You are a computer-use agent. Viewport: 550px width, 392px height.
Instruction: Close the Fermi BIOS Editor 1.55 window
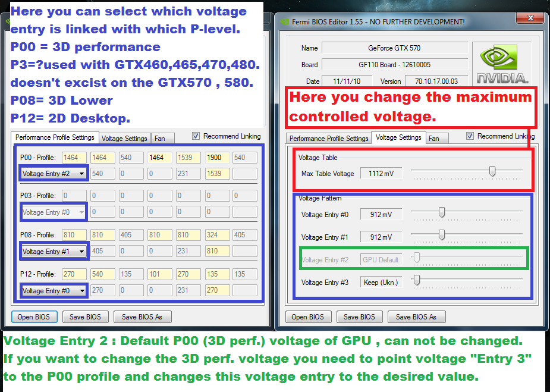coord(531,17)
